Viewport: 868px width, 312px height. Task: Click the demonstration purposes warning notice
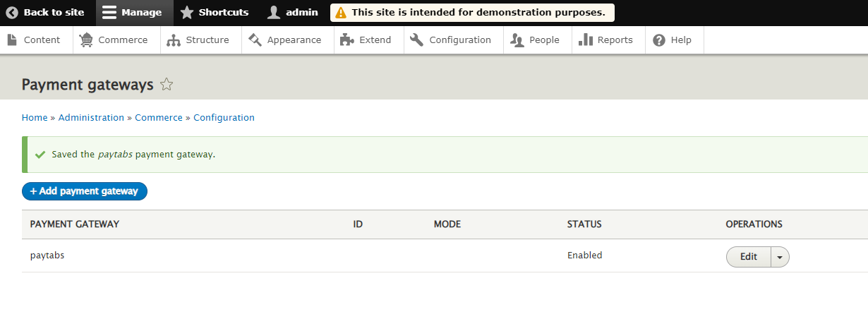[472, 13]
